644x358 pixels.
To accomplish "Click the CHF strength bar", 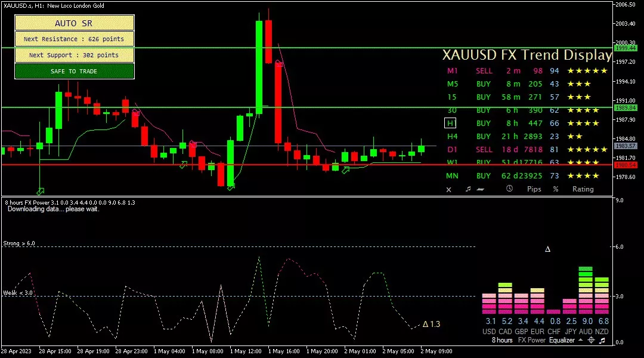I will tap(553, 311).
